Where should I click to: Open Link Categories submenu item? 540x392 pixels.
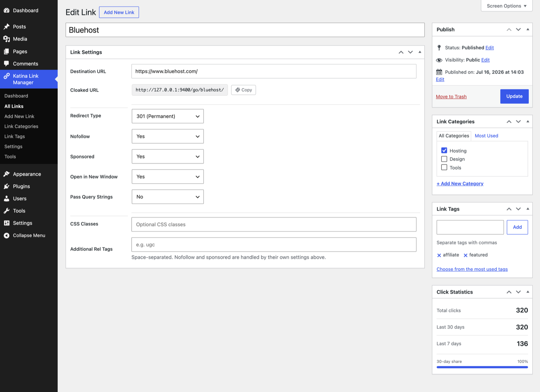(x=21, y=127)
